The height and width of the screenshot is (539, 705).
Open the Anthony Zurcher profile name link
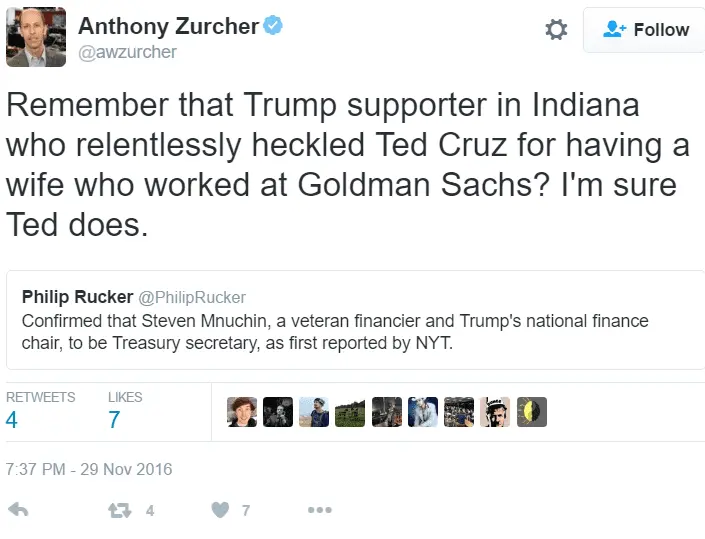coord(168,26)
